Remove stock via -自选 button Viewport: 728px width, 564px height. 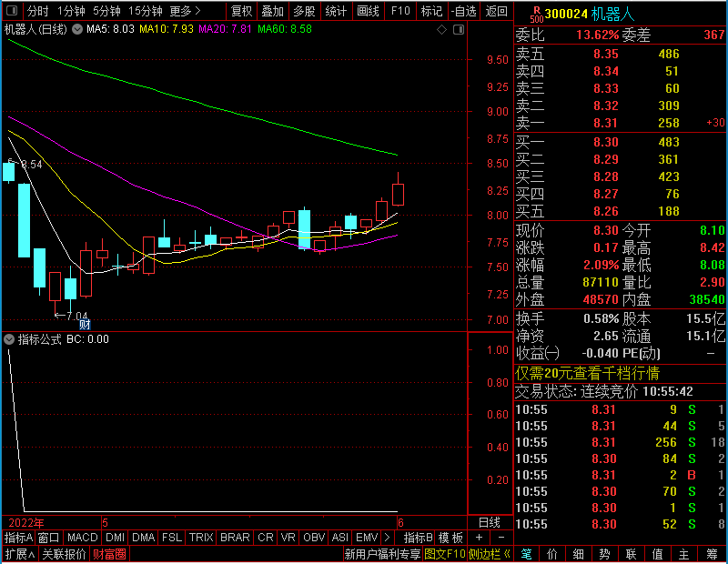coord(463,11)
